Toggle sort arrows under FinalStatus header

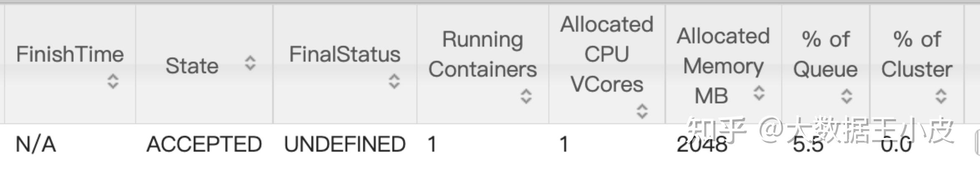[394, 81]
